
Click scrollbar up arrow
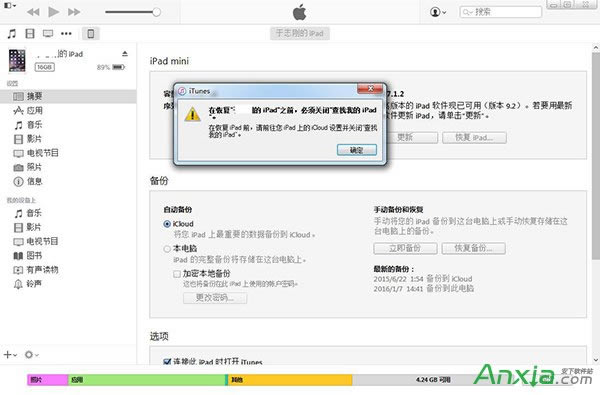pyautogui.click(x=596, y=48)
